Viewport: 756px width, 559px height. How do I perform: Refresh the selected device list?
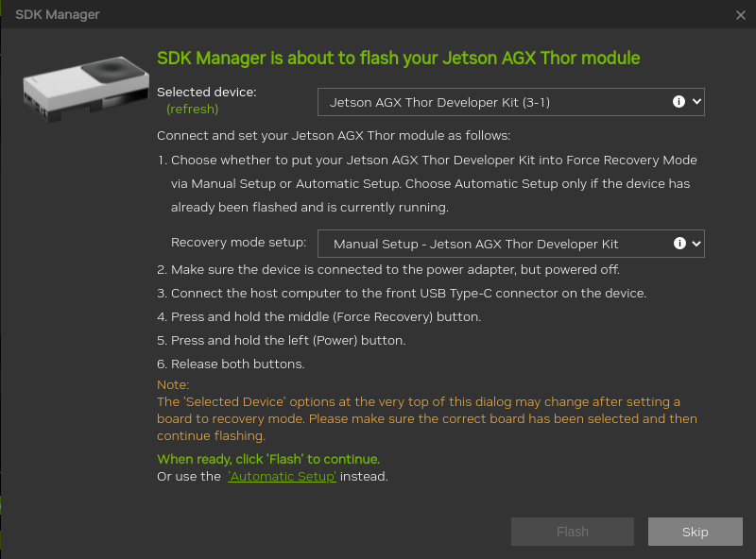pos(192,109)
